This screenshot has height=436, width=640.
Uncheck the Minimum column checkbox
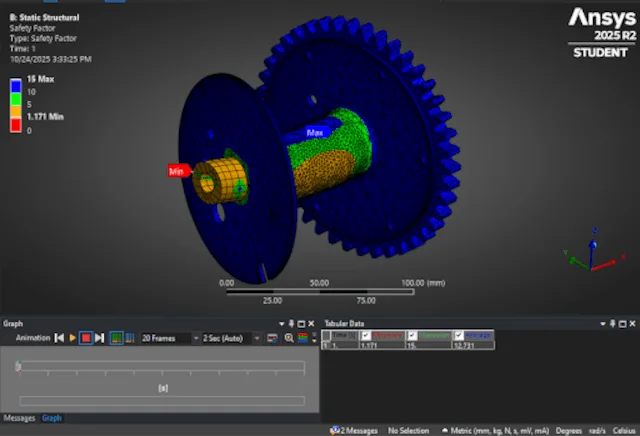366,336
